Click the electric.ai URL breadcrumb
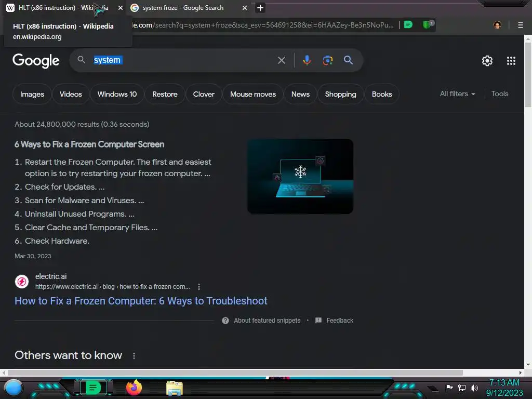 click(x=113, y=287)
